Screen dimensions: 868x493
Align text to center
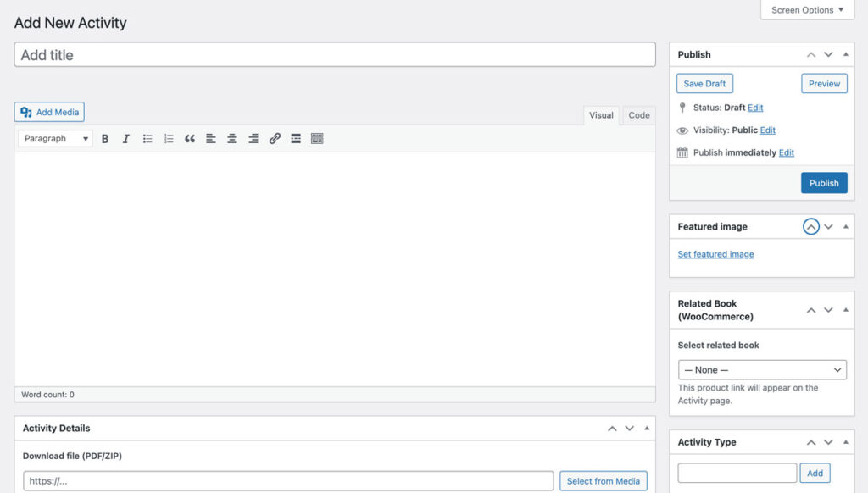point(232,139)
